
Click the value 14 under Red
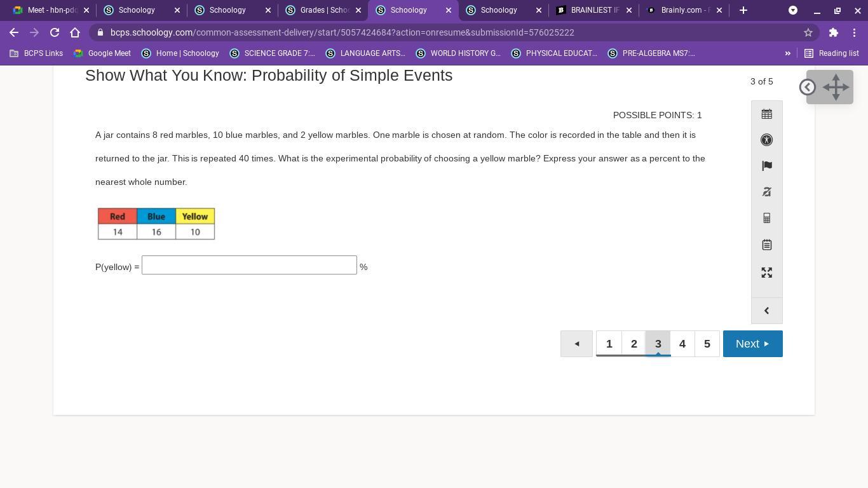coord(118,232)
